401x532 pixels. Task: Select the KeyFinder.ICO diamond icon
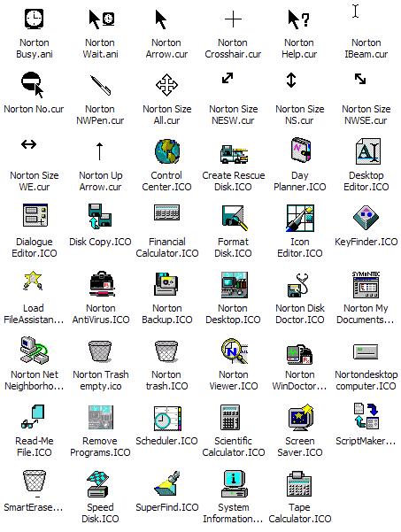pyautogui.click(x=366, y=217)
